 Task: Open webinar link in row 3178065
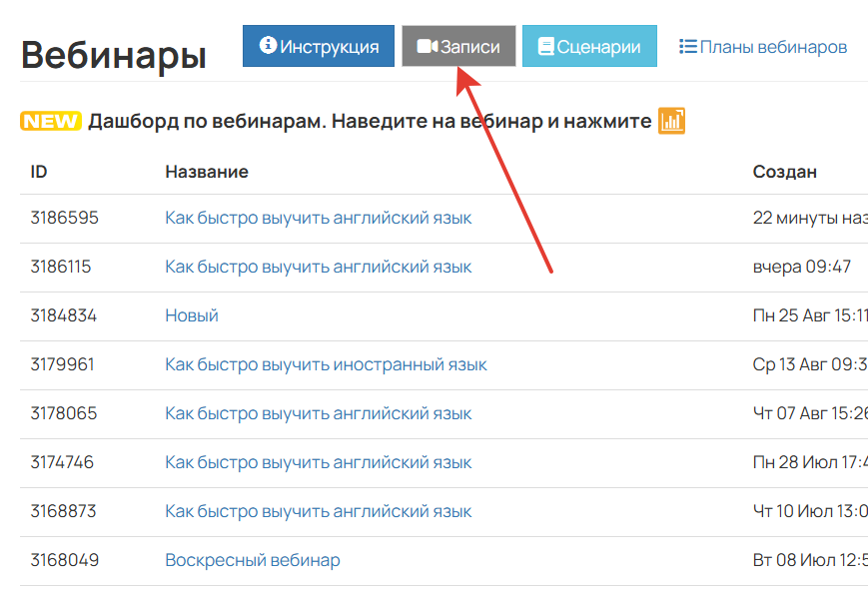click(x=318, y=413)
